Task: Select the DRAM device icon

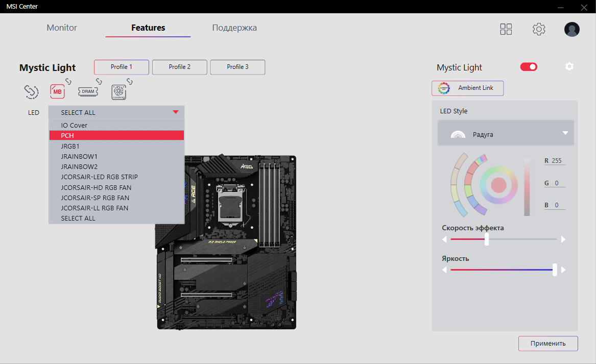Action: pyautogui.click(x=88, y=91)
